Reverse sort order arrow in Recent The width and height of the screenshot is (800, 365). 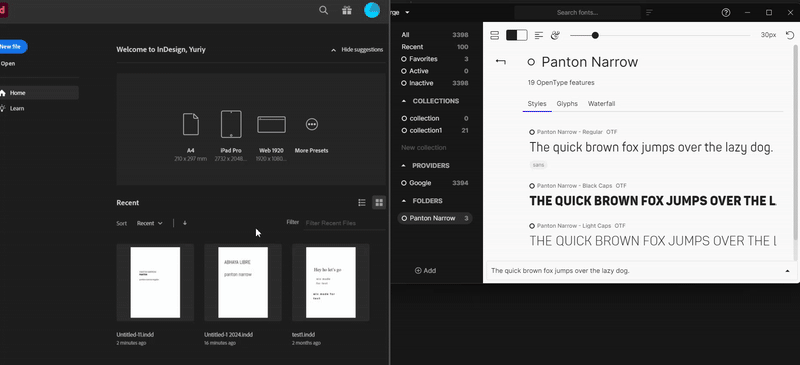(x=185, y=223)
